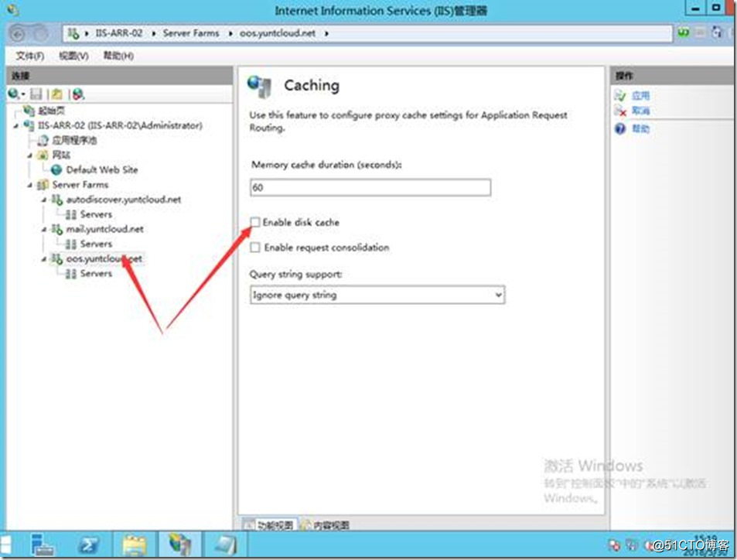Tick the Enable disk cache checkbox
This screenshot has width=737, height=560.
pyautogui.click(x=254, y=222)
